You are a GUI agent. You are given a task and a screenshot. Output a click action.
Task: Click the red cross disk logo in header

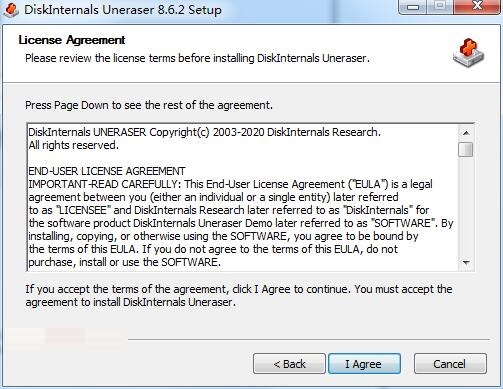469,53
